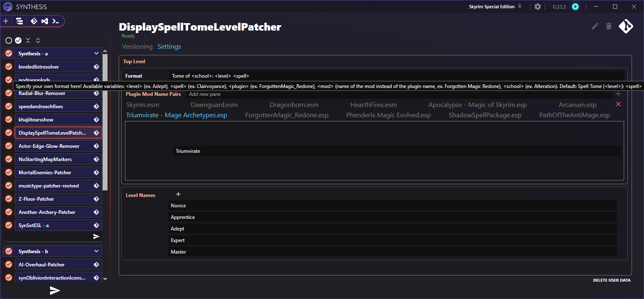Click the Master level name field
The width and height of the screenshot is (644, 299).
pyautogui.click(x=393, y=252)
